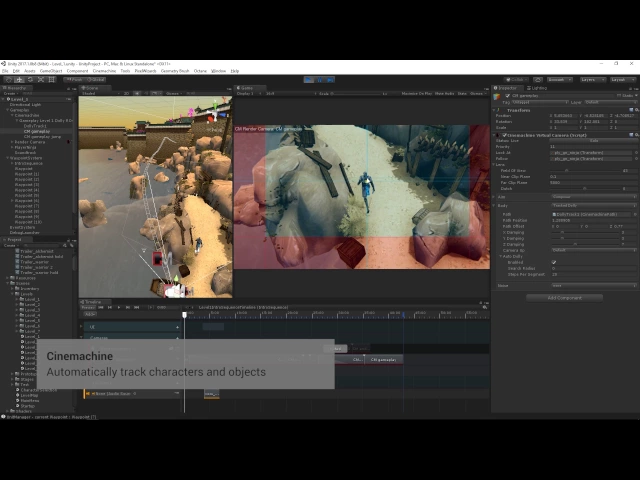
Task: Click the Pause button in the editor toolbar
Action: 320,80
